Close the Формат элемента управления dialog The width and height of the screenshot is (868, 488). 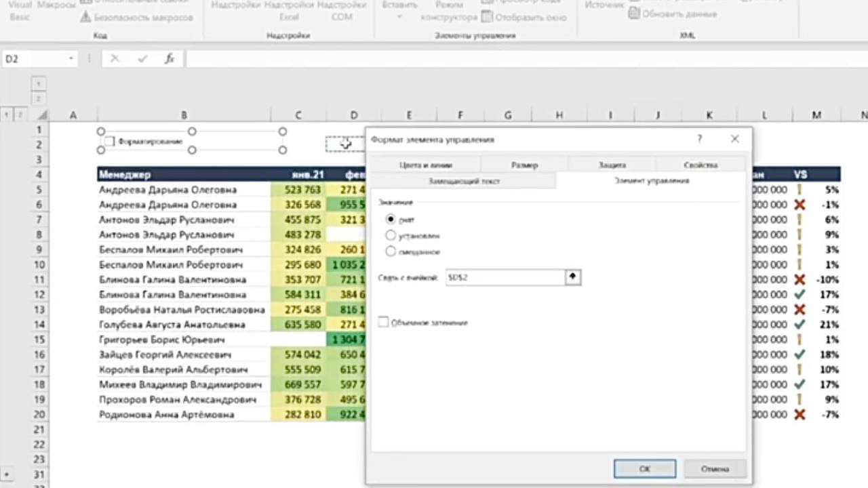click(x=734, y=139)
